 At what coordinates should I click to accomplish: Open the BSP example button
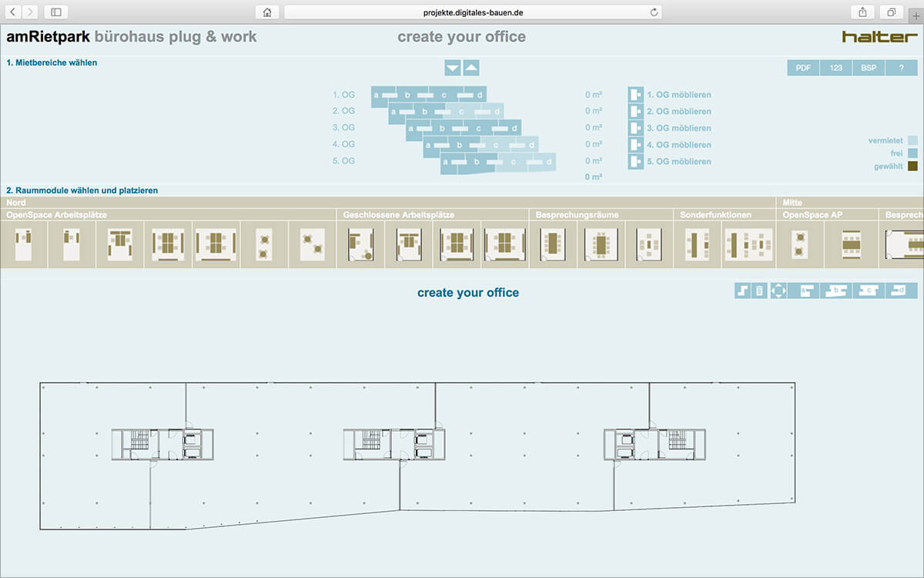pos(869,68)
